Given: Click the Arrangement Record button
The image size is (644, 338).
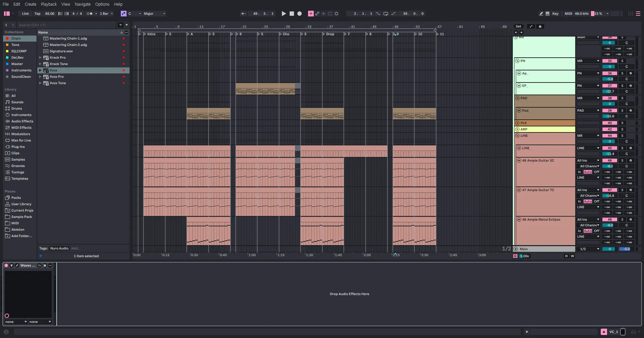Looking at the screenshot, I should tap(299, 14).
